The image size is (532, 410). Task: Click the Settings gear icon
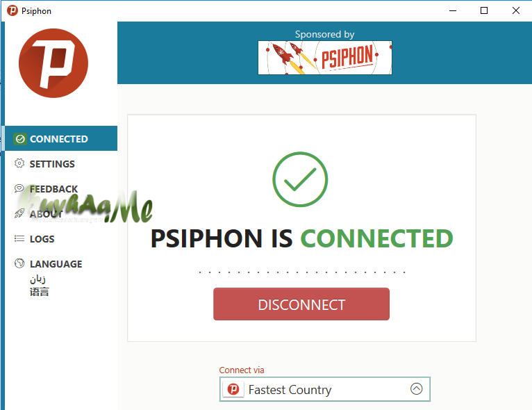point(19,163)
